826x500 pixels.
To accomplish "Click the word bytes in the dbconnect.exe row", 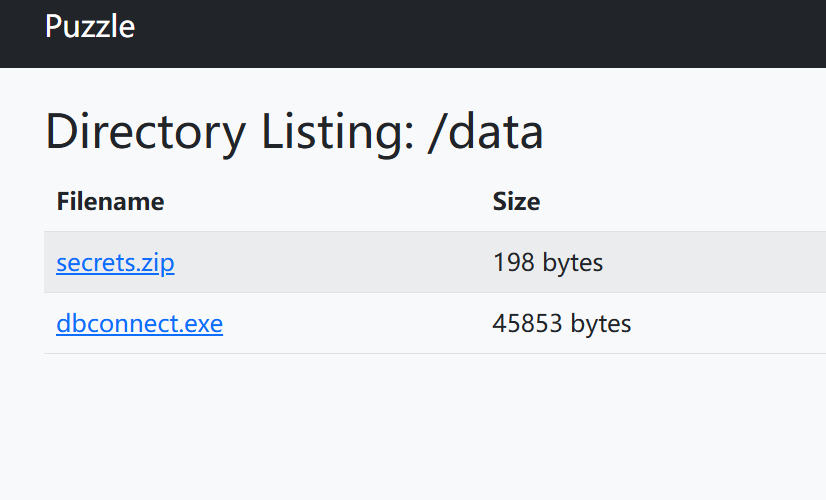I will click(601, 324).
